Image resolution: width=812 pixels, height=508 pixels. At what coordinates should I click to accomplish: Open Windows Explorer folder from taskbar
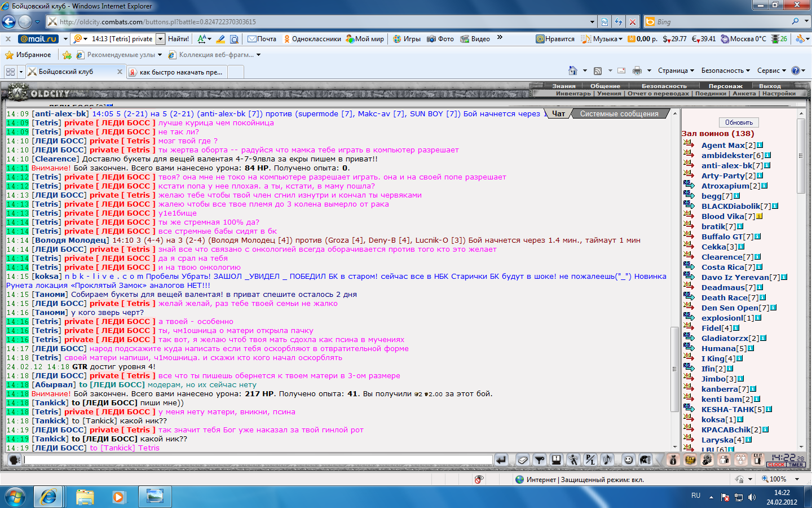click(85, 497)
